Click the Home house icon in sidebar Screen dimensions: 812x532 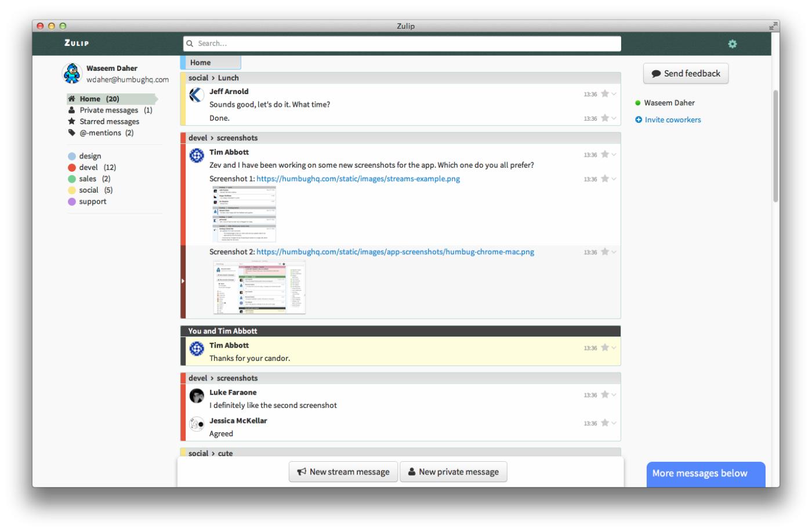[72, 99]
